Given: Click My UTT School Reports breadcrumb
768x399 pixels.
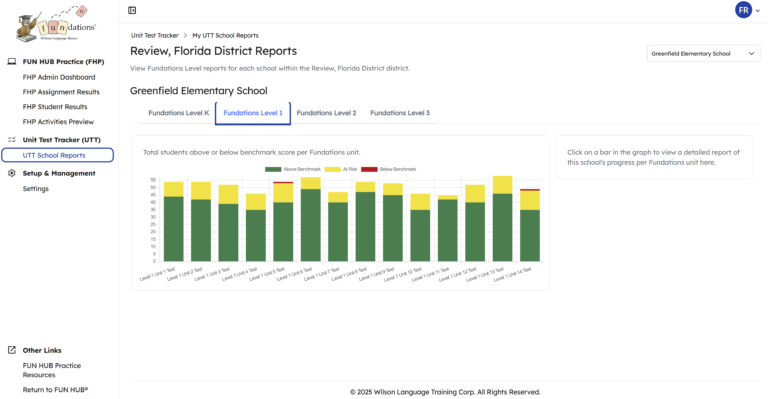Looking at the screenshot, I should (225, 35).
